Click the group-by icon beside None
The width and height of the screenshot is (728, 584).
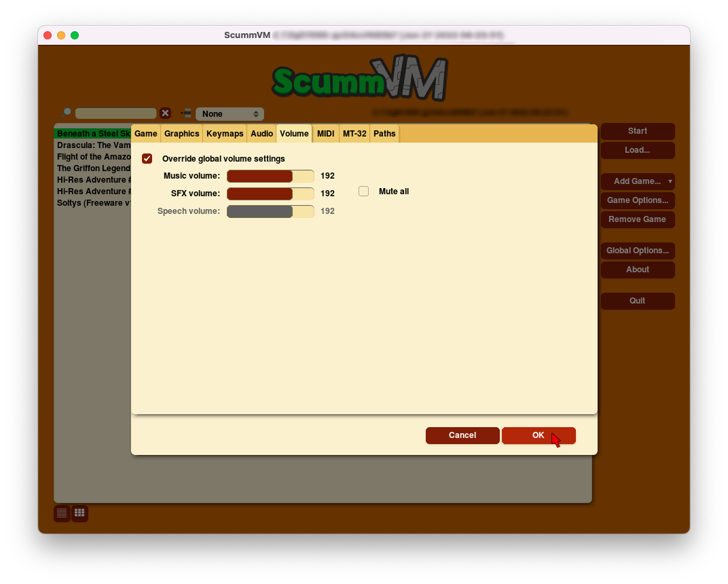click(186, 113)
